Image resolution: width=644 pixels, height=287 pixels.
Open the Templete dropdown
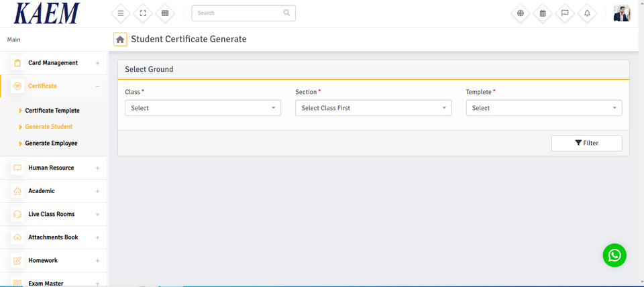tap(544, 108)
